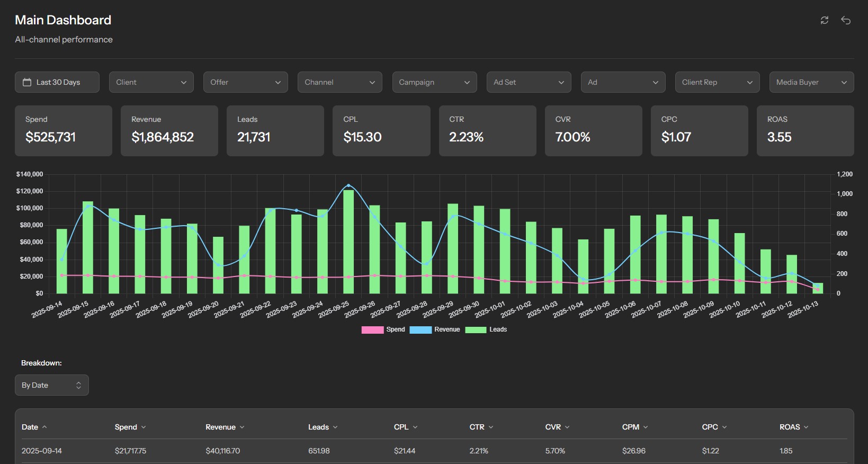Image resolution: width=868 pixels, height=464 pixels.
Task: Sort table by CPC column header
Action: pyautogui.click(x=714, y=427)
